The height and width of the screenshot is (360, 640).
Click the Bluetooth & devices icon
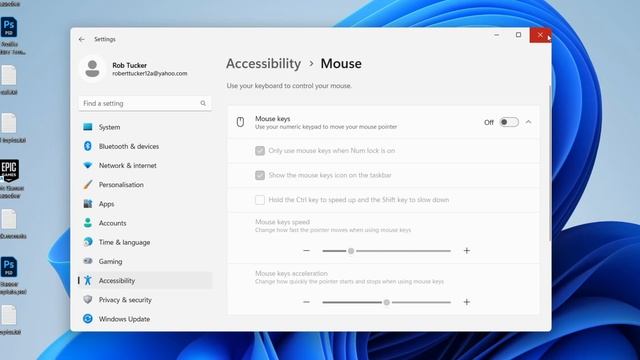point(88,146)
